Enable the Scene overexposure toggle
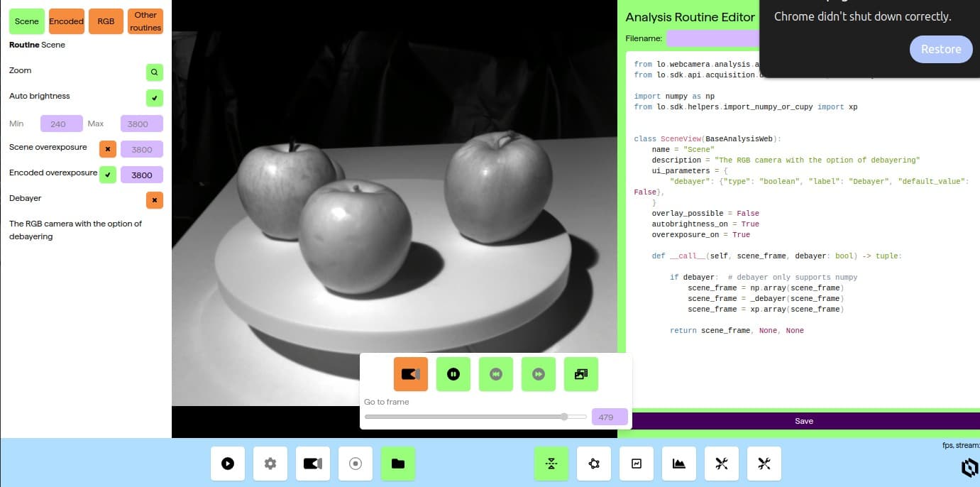This screenshot has width=980, height=487. (107, 149)
